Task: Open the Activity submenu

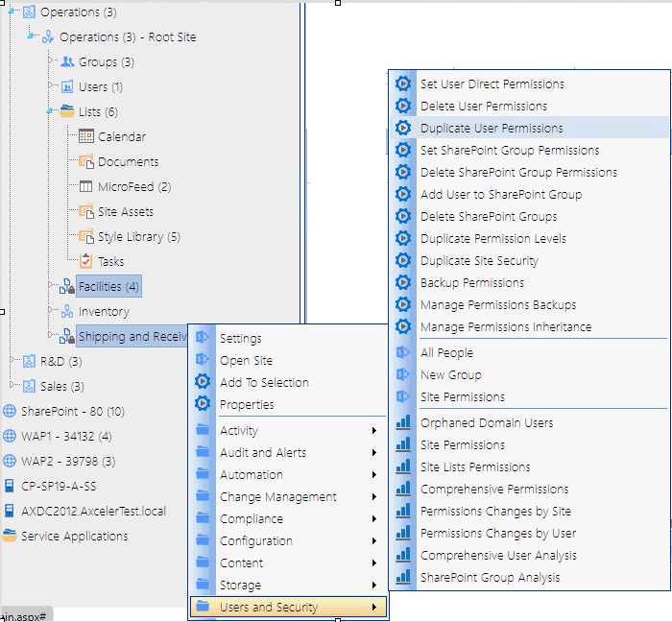Action: [x=288, y=430]
